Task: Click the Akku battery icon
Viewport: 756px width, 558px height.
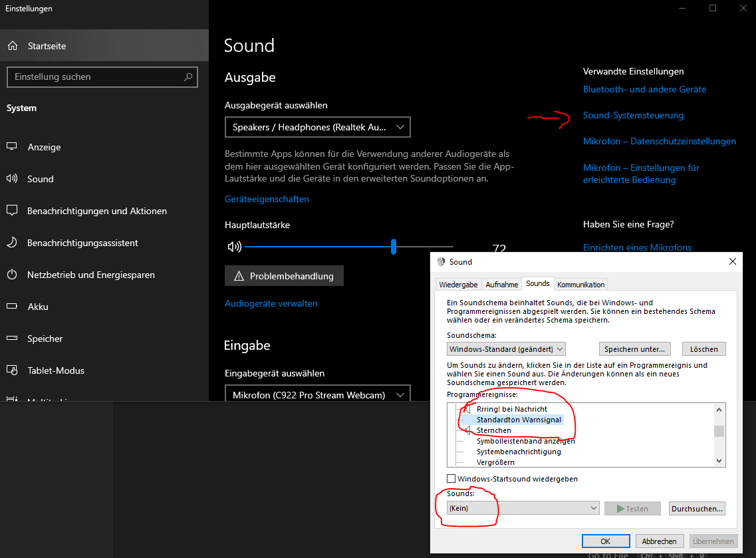Action: [11, 307]
